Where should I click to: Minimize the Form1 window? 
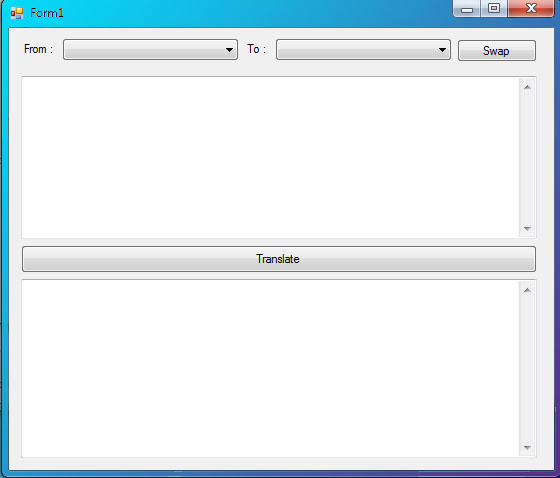click(x=467, y=9)
